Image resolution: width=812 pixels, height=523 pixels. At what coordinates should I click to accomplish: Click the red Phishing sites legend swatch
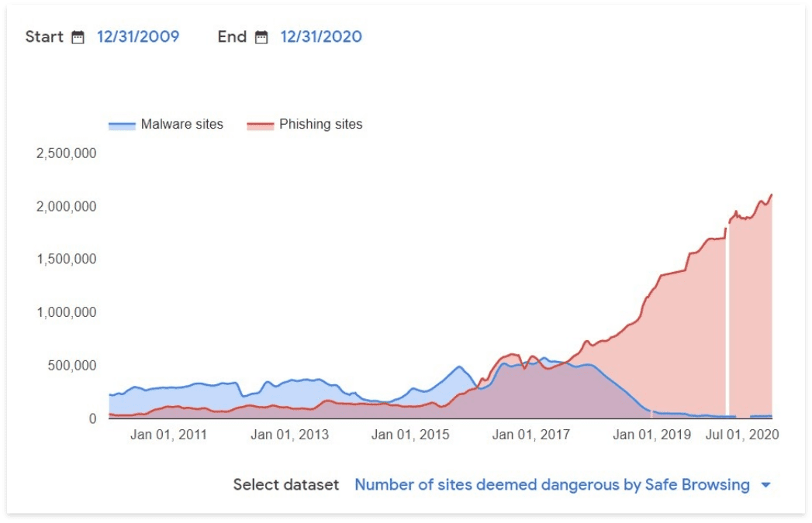pyautogui.click(x=261, y=125)
